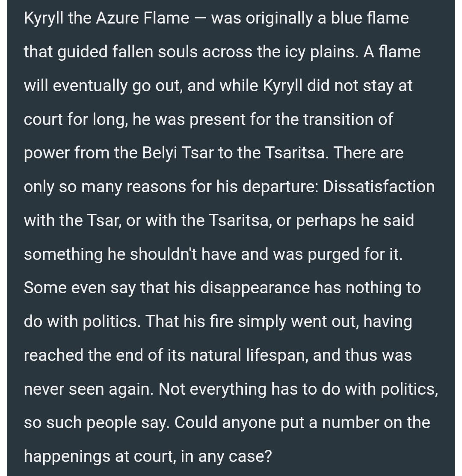Select the word "simply"
The width and height of the screenshot is (462, 476).
262,322
